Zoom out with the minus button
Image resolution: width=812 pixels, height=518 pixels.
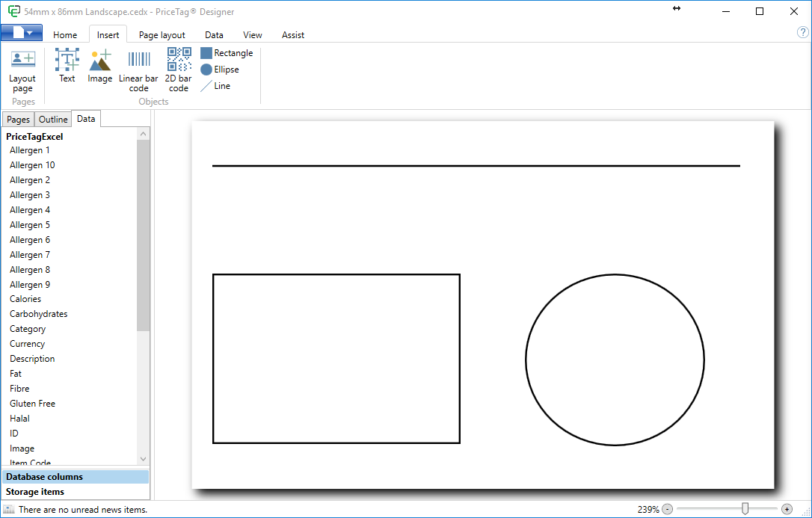click(668, 509)
